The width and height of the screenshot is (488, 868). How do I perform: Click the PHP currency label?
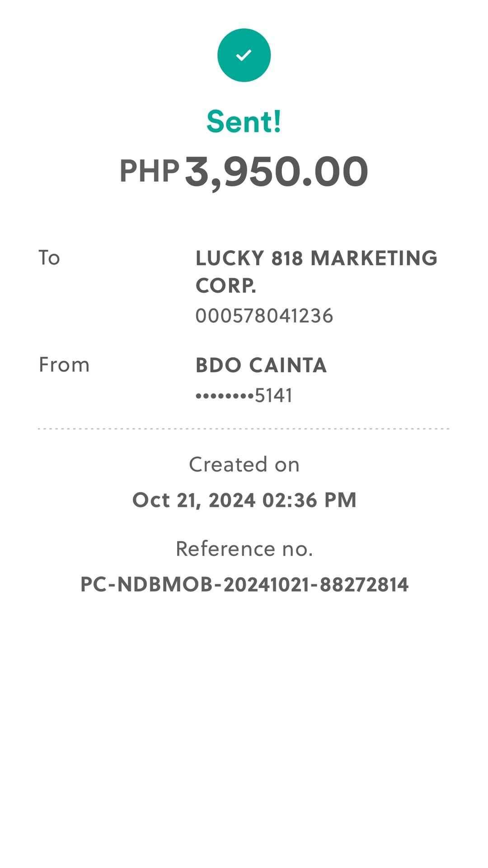[149, 172]
